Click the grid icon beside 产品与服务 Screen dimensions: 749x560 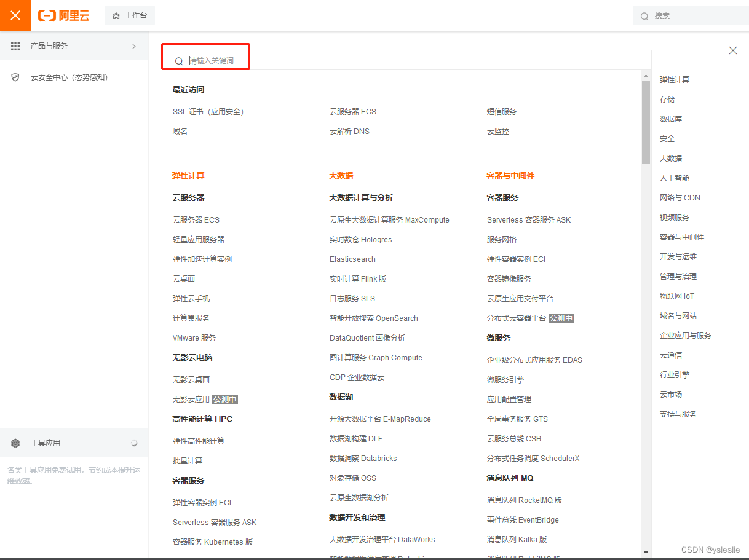pos(15,46)
